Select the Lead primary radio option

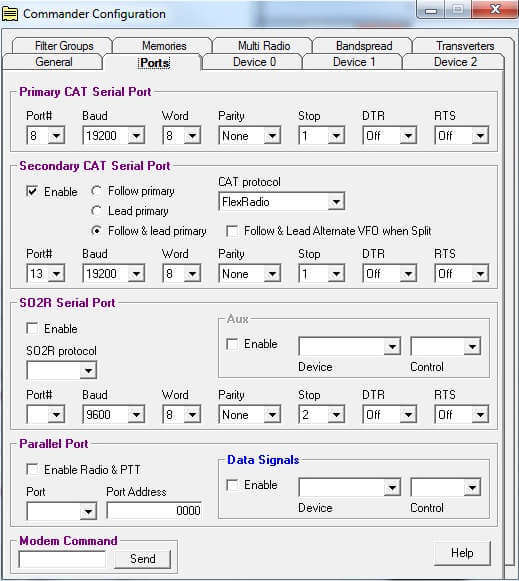click(x=96, y=211)
